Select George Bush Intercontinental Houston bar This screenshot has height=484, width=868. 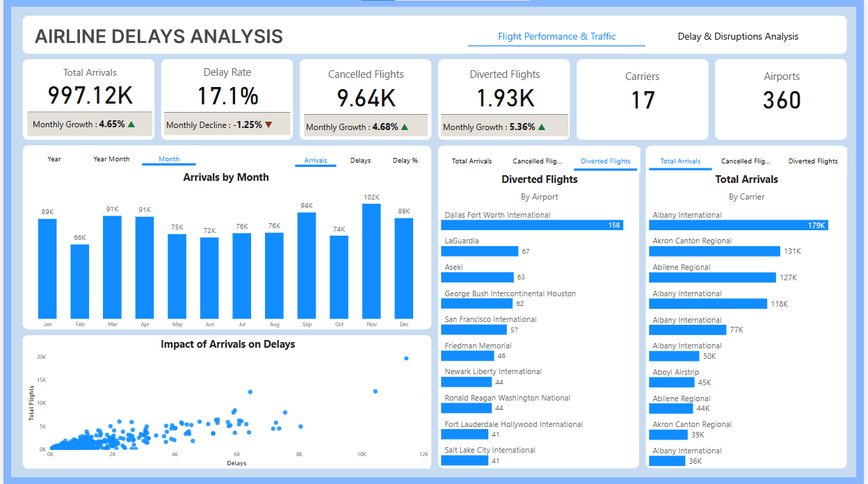(x=476, y=304)
